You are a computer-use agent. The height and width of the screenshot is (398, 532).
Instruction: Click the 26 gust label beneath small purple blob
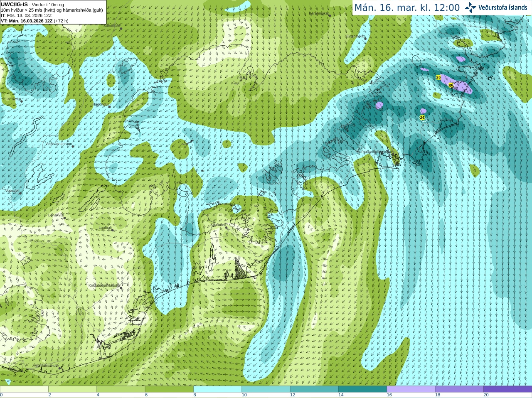(422, 118)
